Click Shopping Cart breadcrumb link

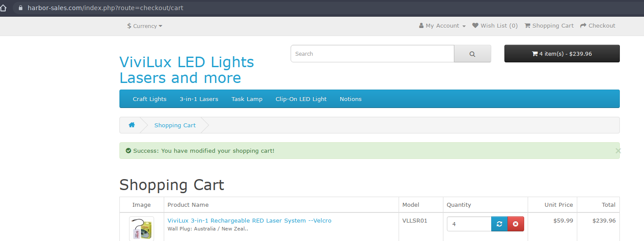pyautogui.click(x=175, y=125)
